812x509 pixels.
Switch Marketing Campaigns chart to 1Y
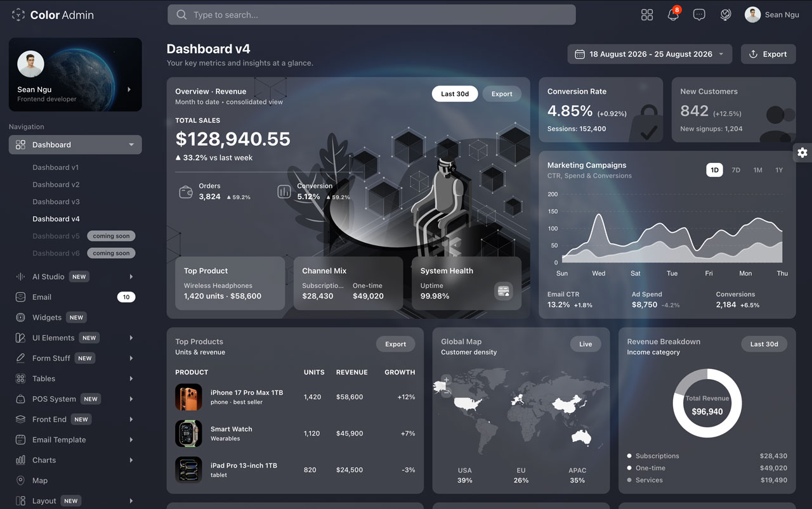pyautogui.click(x=779, y=170)
